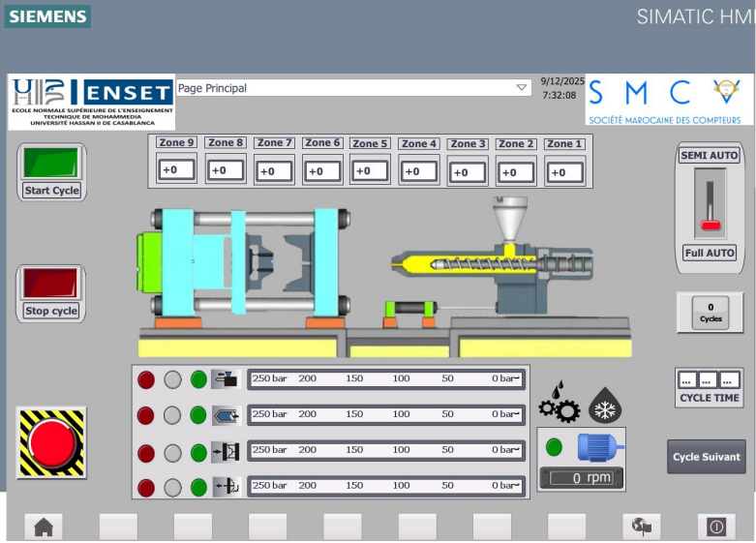This screenshot has width=756, height=543.
Task: Click the 0 rpm motor speed display
Action: pyautogui.click(x=582, y=478)
